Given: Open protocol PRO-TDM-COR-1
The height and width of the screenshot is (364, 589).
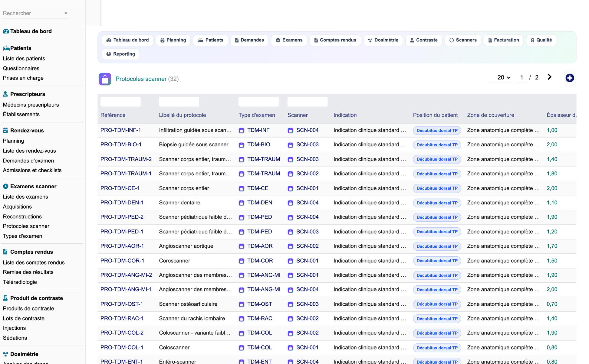Looking at the screenshot, I should pyautogui.click(x=122, y=261).
